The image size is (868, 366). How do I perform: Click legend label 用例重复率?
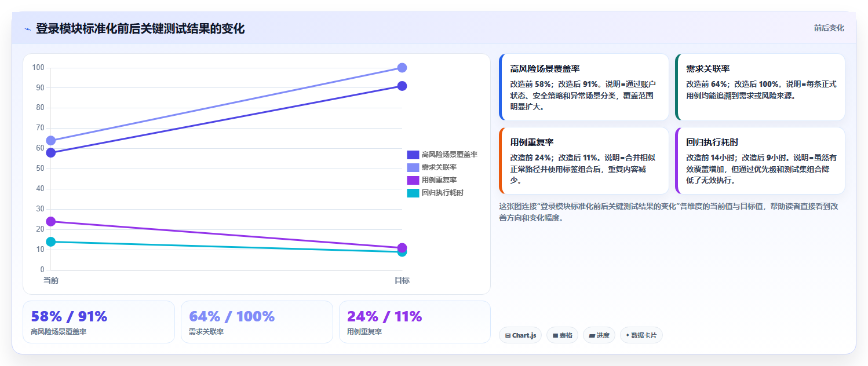tap(439, 180)
